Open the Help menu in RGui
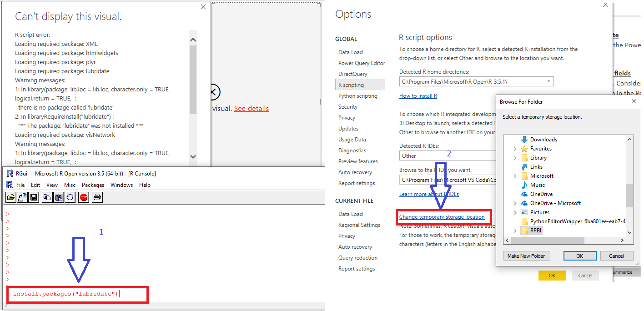The height and width of the screenshot is (311, 644). pyautogui.click(x=145, y=185)
